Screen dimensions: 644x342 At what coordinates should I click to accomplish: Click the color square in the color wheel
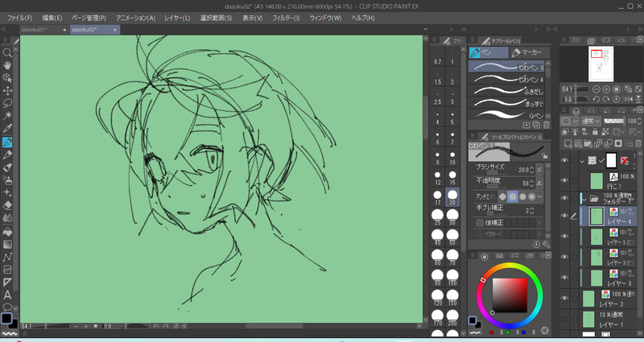(510, 295)
